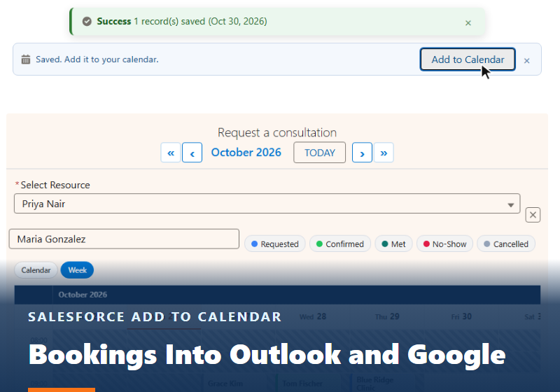Toggle the No-Show status filter
The height and width of the screenshot is (392, 560).
tap(444, 244)
